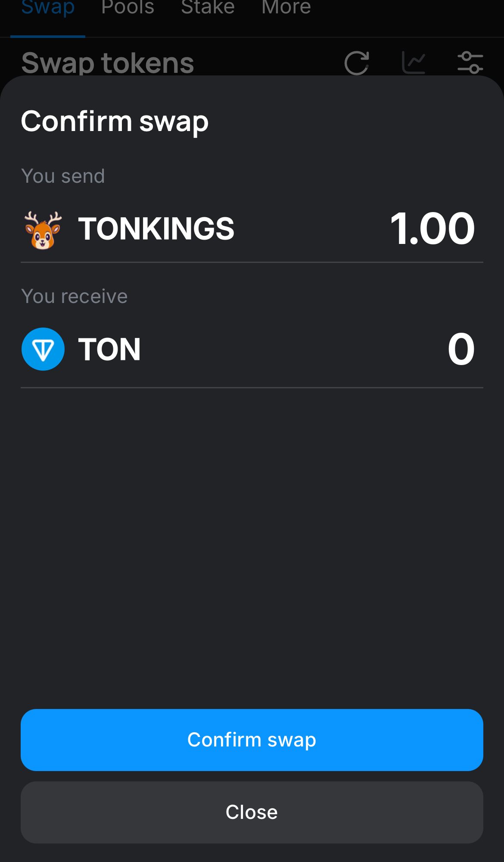Open swap settings sliders icon

470,63
